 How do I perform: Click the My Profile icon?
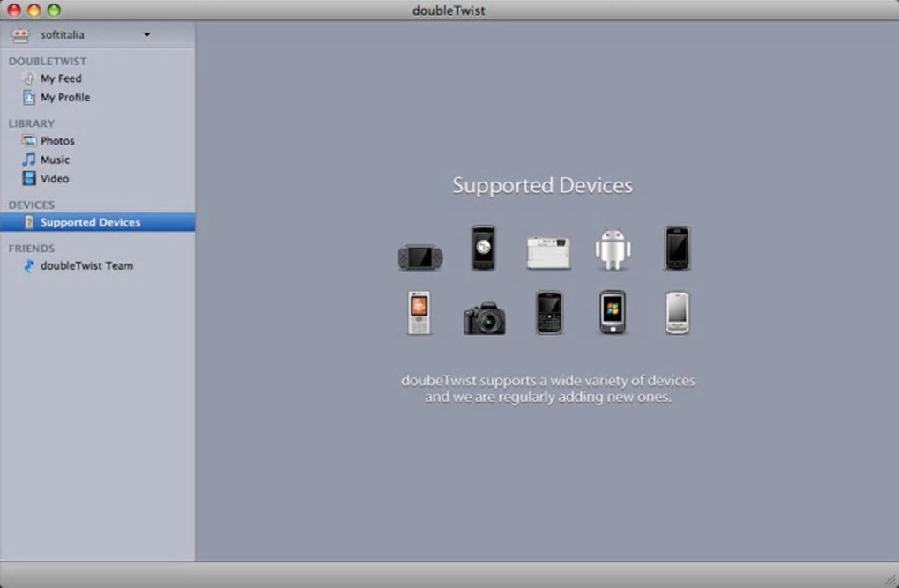[29, 98]
